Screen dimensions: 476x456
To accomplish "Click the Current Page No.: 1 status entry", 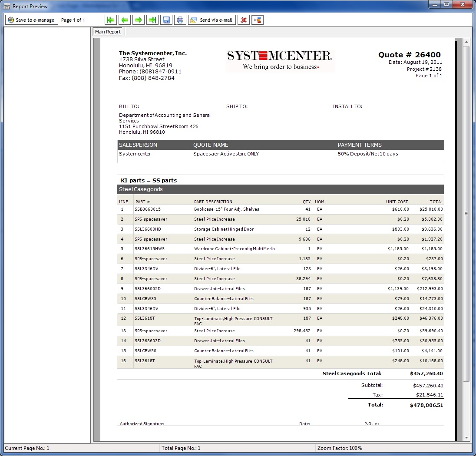I will (27, 448).
